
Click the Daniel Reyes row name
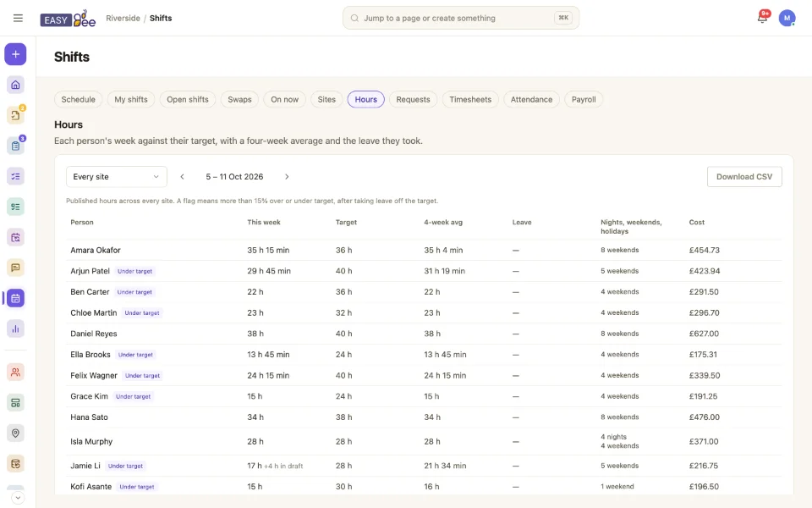pos(94,334)
